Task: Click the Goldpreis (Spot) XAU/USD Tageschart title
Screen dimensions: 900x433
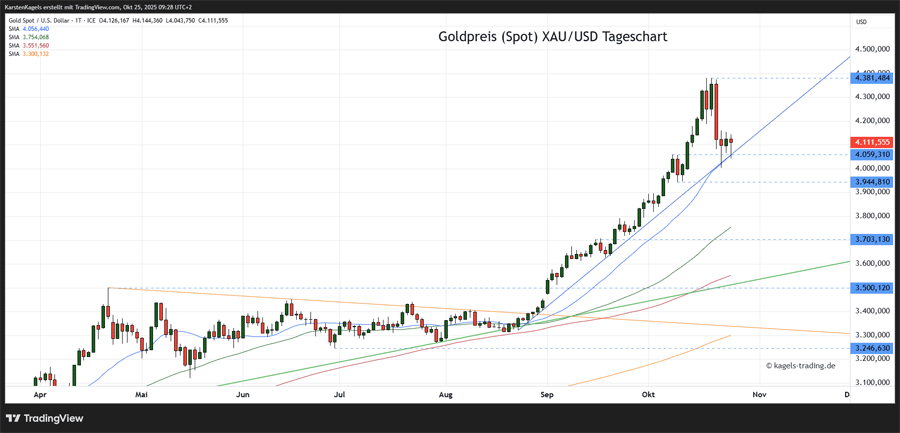Action: coord(552,37)
